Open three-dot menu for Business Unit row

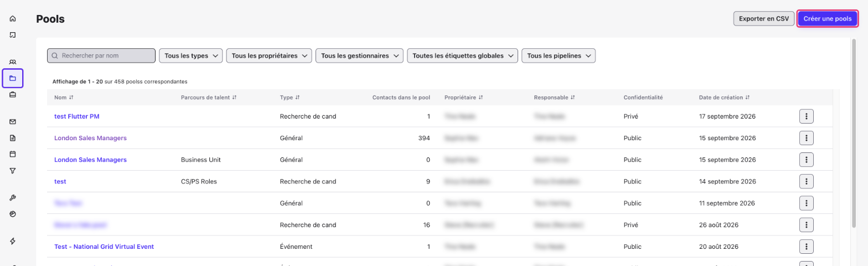(x=807, y=160)
